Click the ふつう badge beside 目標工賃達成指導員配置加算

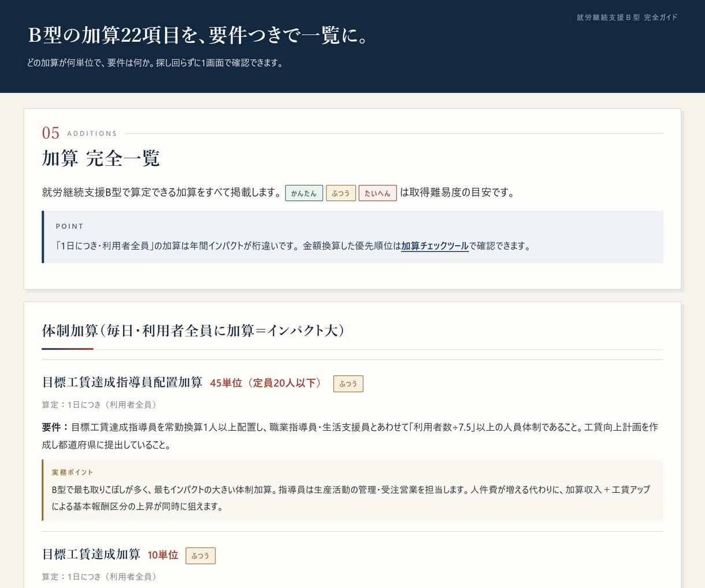348,384
